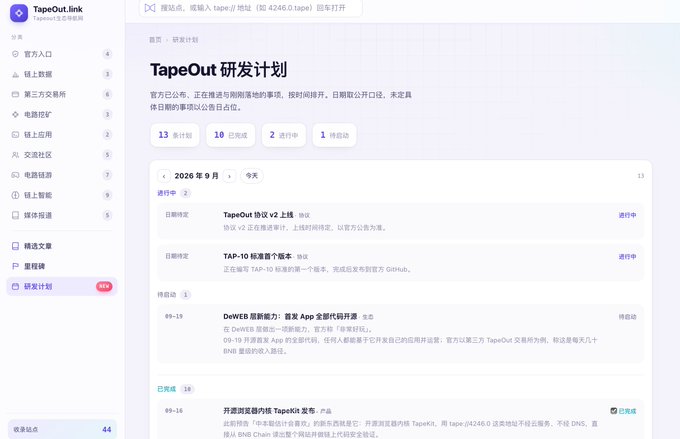The height and width of the screenshot is (439, 680).
Task: Select 媒体报道 in sidebar
Action: pyautogui.click(x=62, y=215)
